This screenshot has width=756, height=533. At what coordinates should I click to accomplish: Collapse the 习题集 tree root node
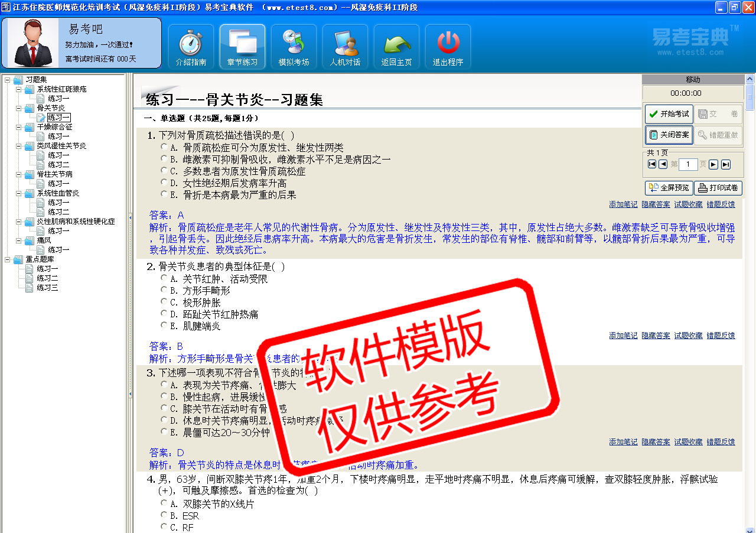coord(7,80)
